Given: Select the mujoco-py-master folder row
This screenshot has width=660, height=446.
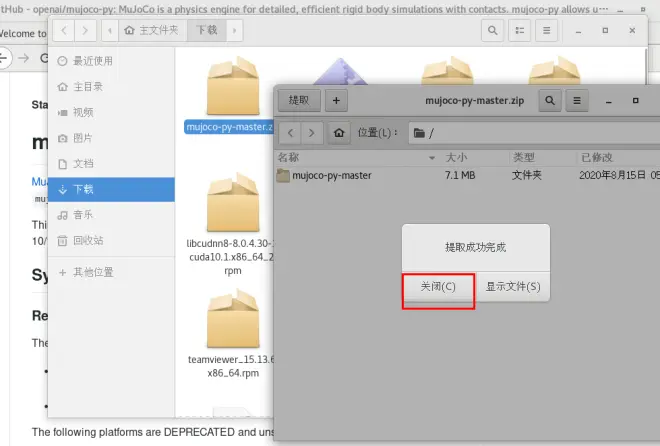Looking at the screenshot, I should (x=467, y=175).
